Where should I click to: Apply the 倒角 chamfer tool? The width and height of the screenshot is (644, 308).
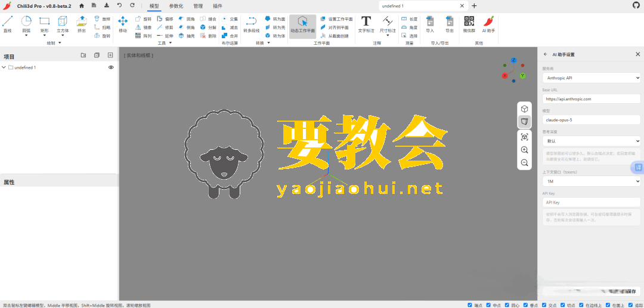point(187,27)
